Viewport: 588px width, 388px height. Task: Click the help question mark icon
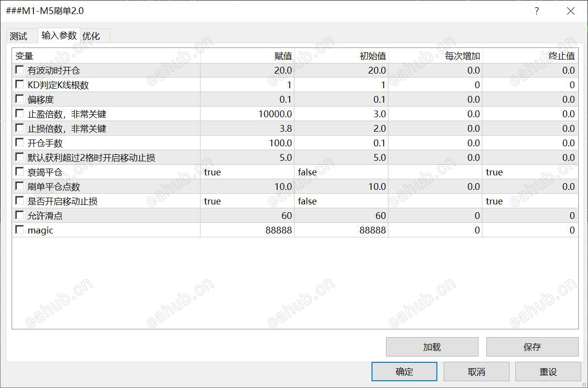point(537,11)
